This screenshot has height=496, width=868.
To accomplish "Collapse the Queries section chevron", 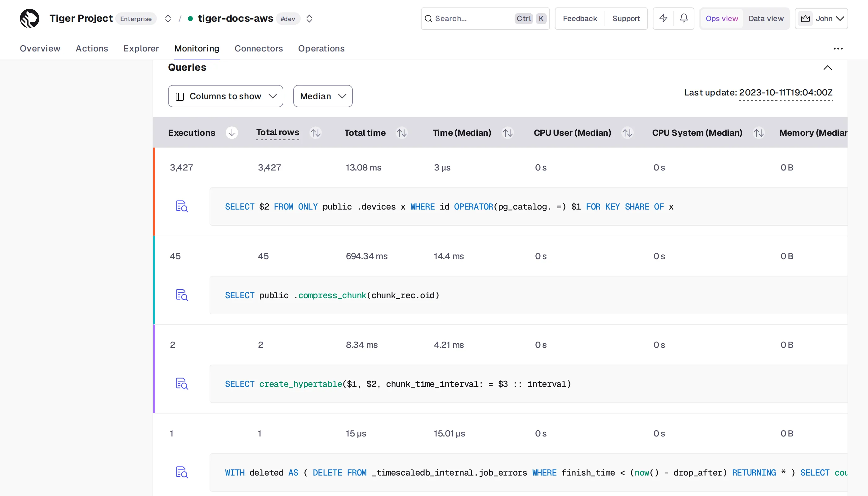I will (x=827, y=68).
